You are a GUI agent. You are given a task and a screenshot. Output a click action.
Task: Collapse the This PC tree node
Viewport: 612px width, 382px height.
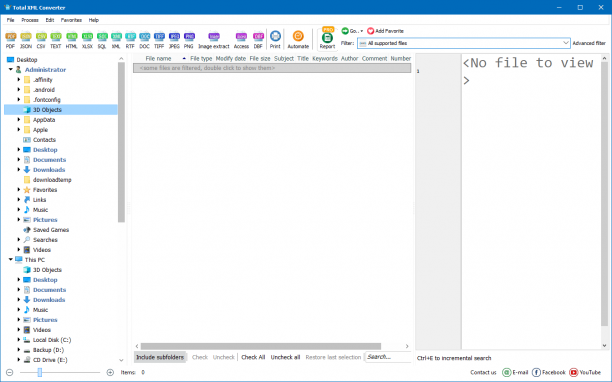pos(11,259)
